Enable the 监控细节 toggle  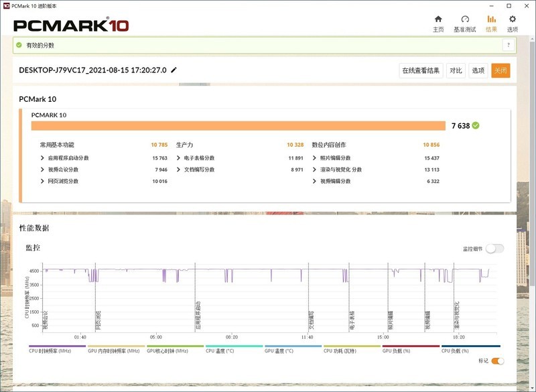click(x=494, y=249)
